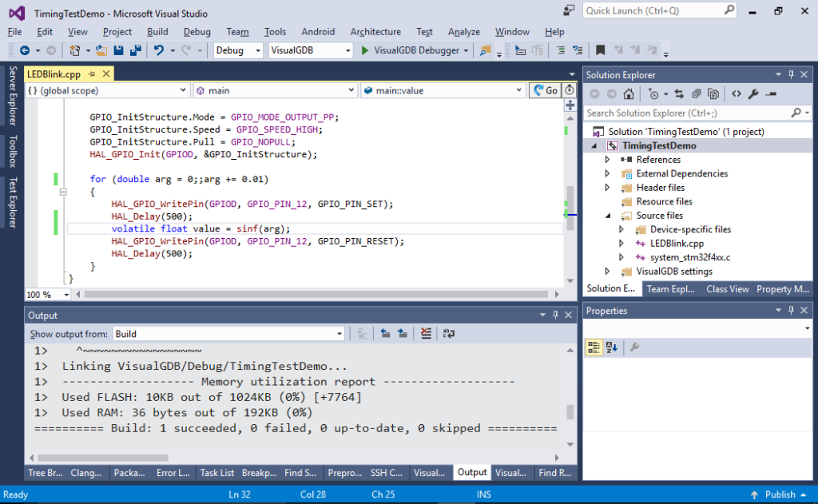Switch to the Class View tab
Image resolution: width=818 pixels, height=504 pixels.
click(x=727, y=289)
